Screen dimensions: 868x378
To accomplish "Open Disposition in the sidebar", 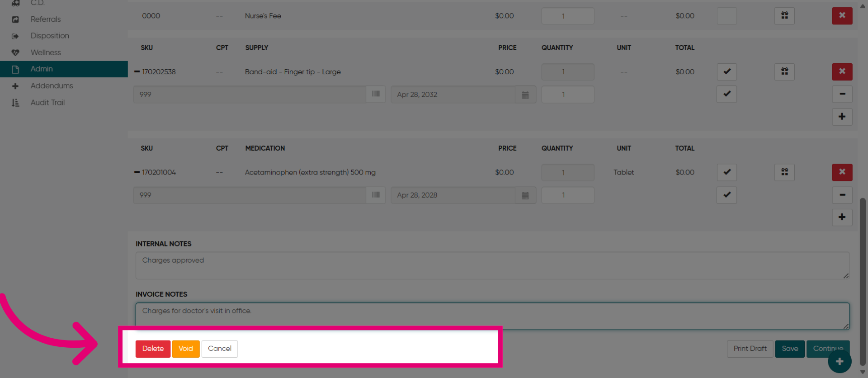I will point(50,36).
